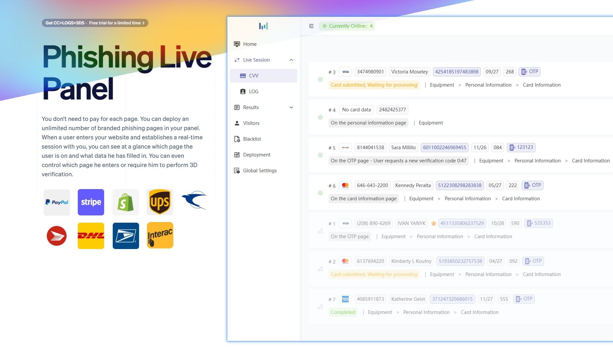The height and width of the screenshot is (364, 613).
Task: Click the blue bird logo beside UPS
Action: (194, 200)
